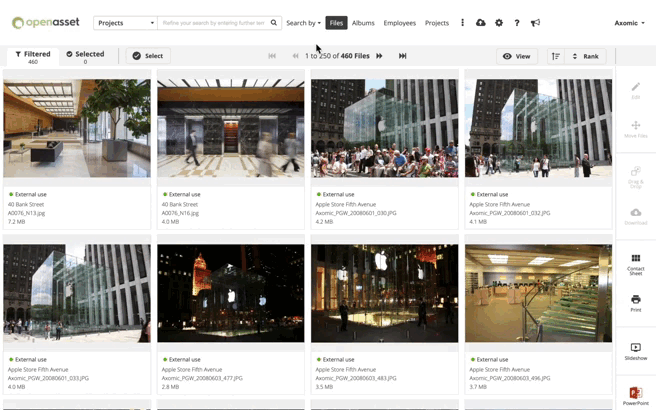The image size is (656, 410).
Task: Click file name Axomic_PGW_20080601_032.JPG
Action: 510,213
